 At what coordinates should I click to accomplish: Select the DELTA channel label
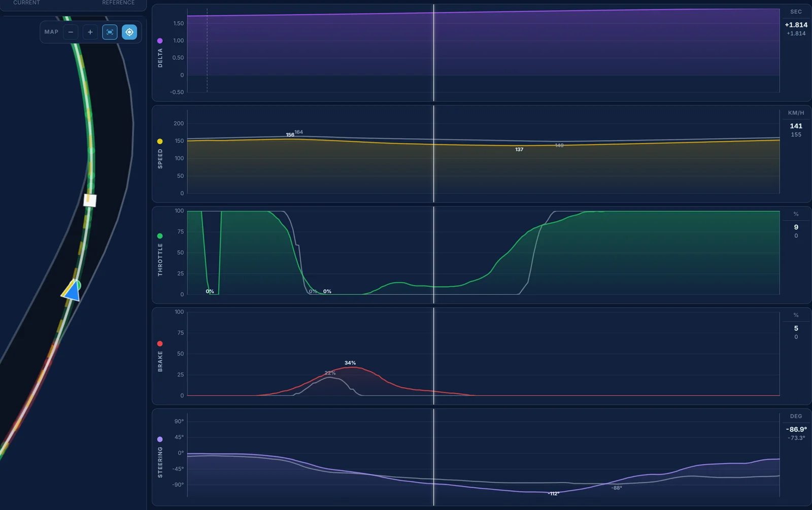click(x=160, y=58)
